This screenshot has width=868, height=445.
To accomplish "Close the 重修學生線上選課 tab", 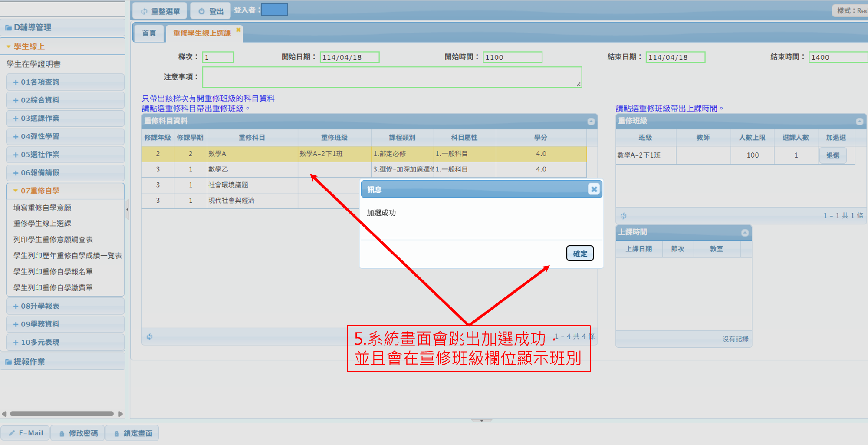I will (238, 30).
